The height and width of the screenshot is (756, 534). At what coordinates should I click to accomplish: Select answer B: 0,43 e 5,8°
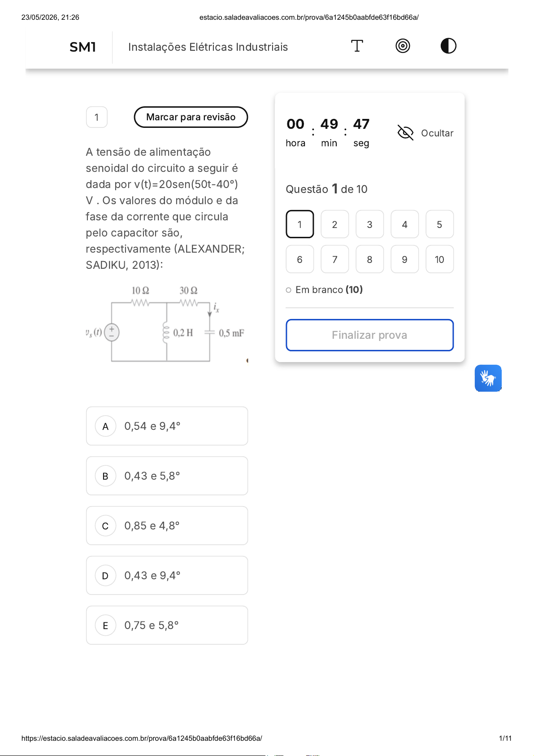tap(167, 476)
